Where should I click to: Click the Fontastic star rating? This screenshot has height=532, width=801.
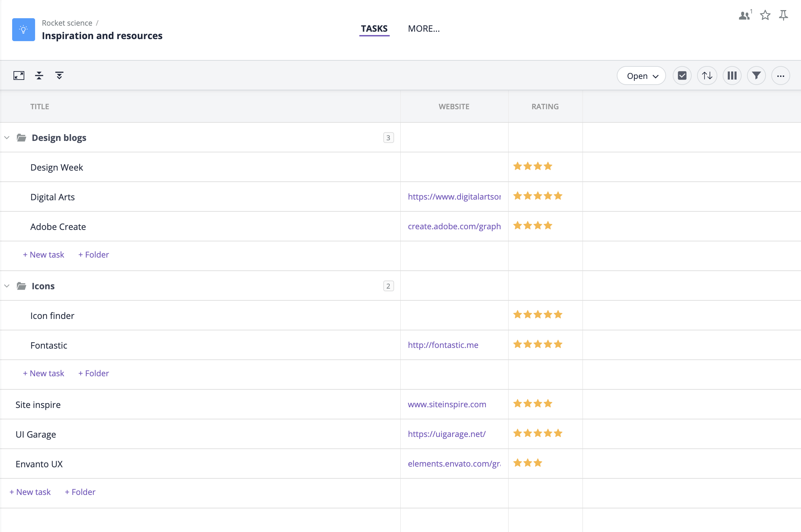538,344
